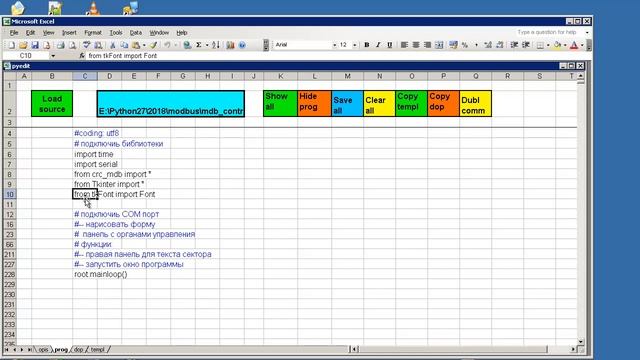Click the Center alignment icon

click(x=416, y=45)
